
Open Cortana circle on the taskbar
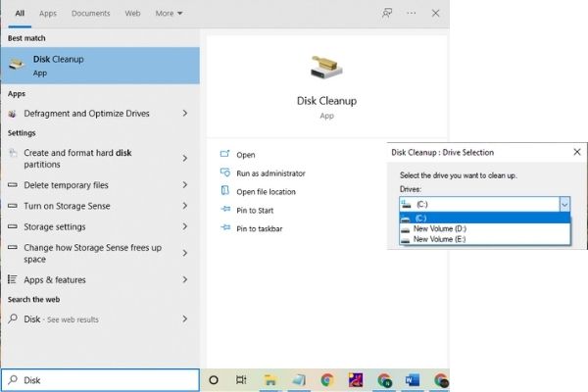click(214, 380)
